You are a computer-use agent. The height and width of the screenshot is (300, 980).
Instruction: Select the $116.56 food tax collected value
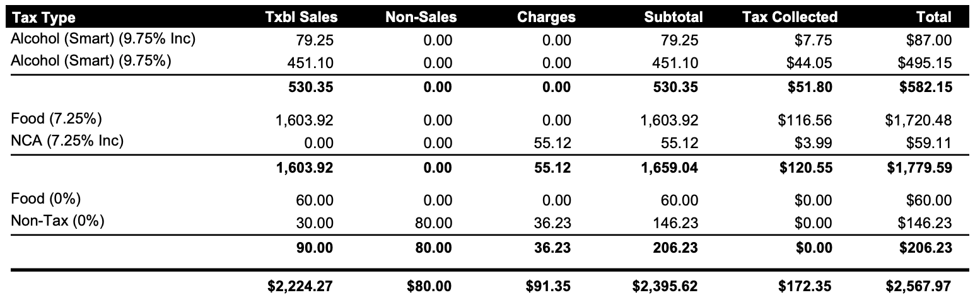pos(805,120)
